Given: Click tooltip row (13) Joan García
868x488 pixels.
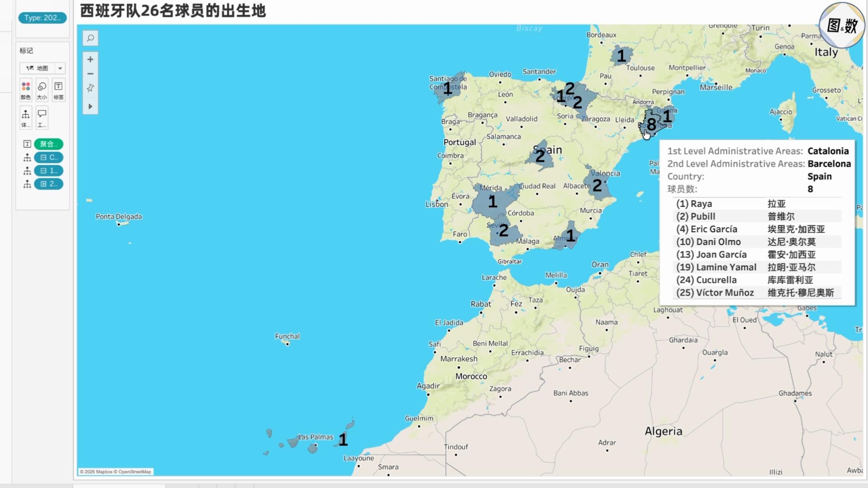Looking at the screenshot, I should 757,255.
